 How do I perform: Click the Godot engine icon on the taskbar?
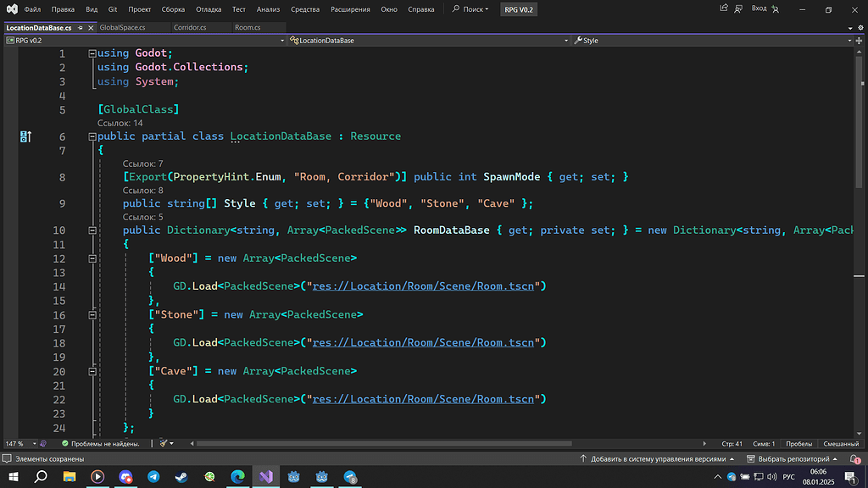click(294, 477)
